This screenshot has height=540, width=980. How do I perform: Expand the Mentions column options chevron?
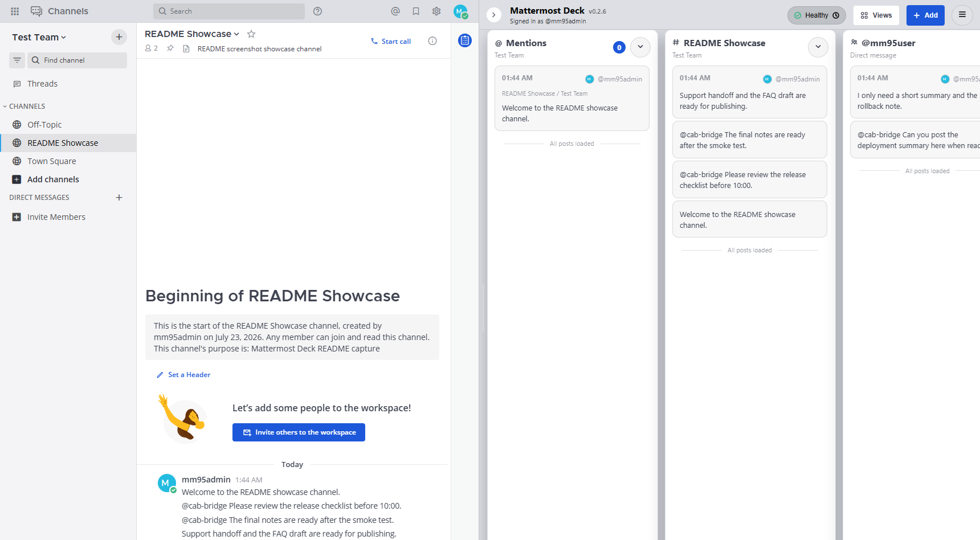point(640,47)
